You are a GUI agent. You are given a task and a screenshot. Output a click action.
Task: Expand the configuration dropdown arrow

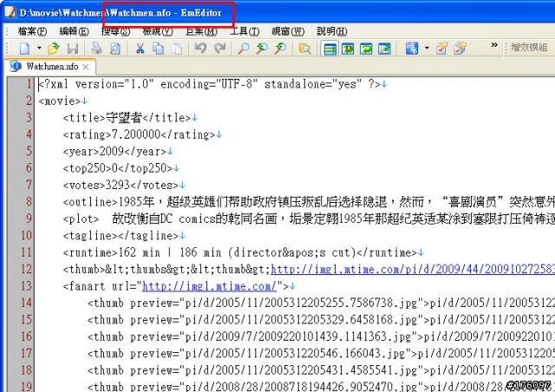point(427,49)
